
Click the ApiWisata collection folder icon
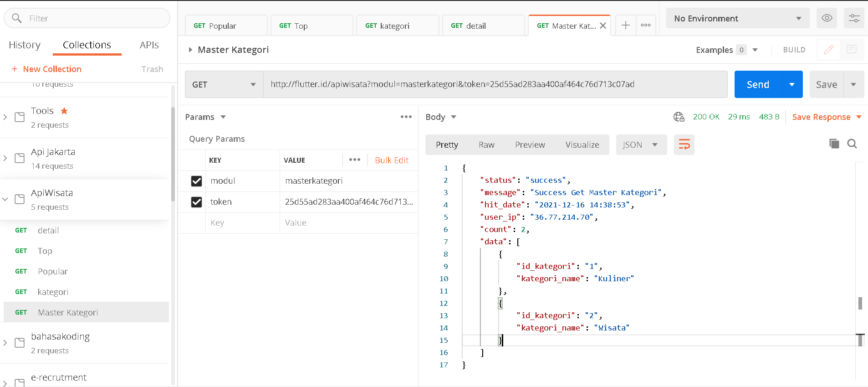pyautogui.click(x=20, y=199)
